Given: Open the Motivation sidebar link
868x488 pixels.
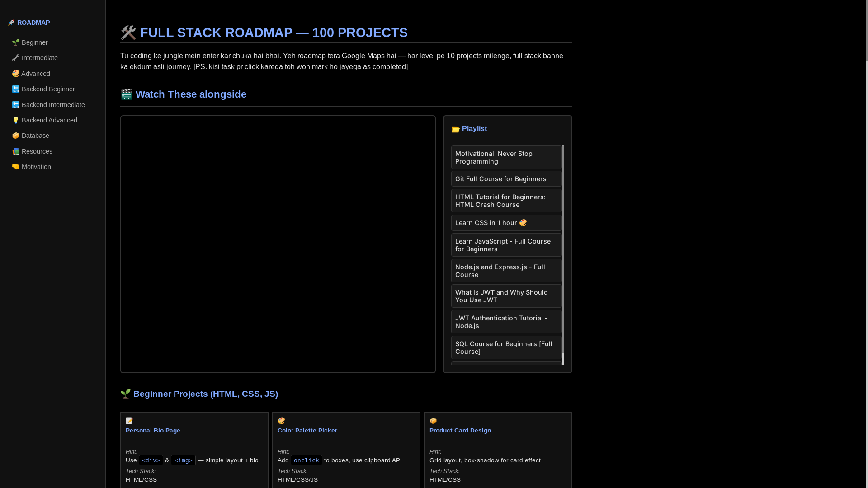Looking at the screenshot, I should (x=52, y=167).
